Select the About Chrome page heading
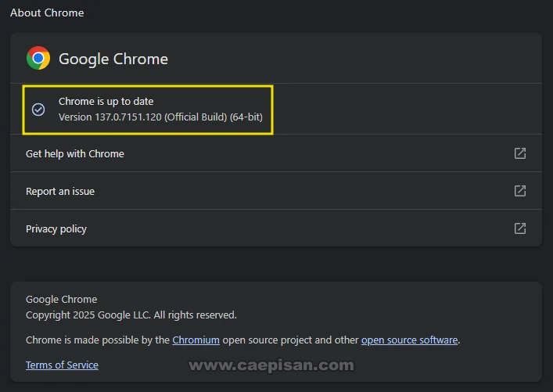 point(47,13)
